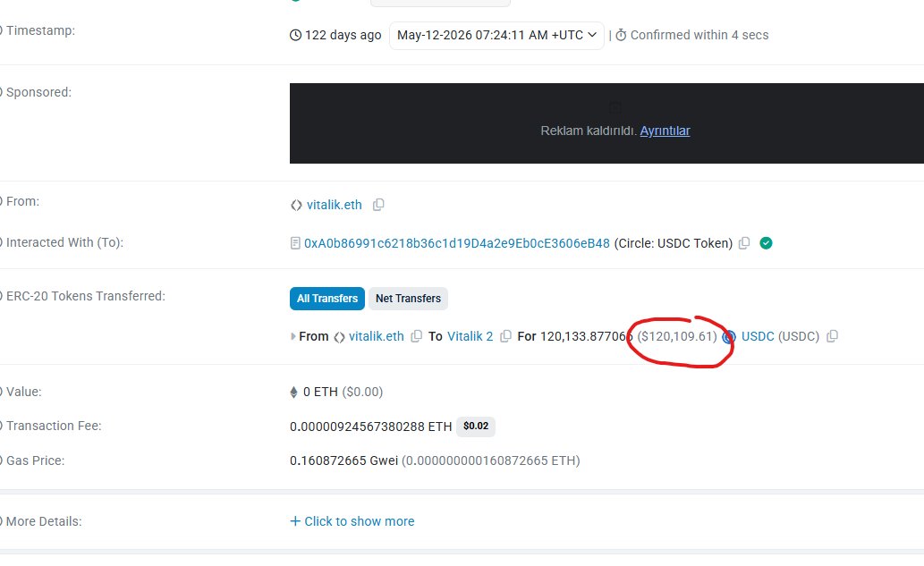Screen dimensions: 924x566
Task: Open vitalik.eth in the From row
Action: pos(335,205)
